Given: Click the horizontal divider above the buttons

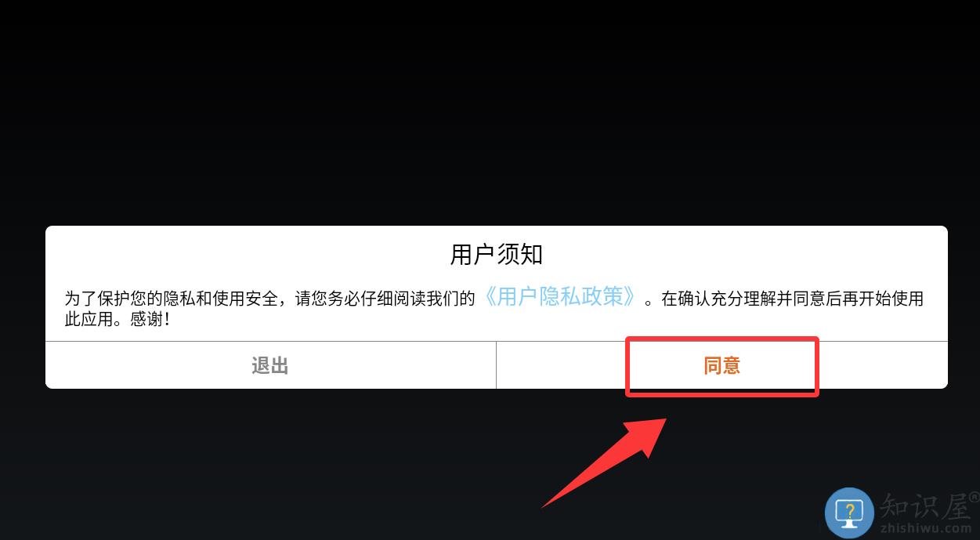Looking at the screenshot, I should pyautogui.click(x=497, y=341).
